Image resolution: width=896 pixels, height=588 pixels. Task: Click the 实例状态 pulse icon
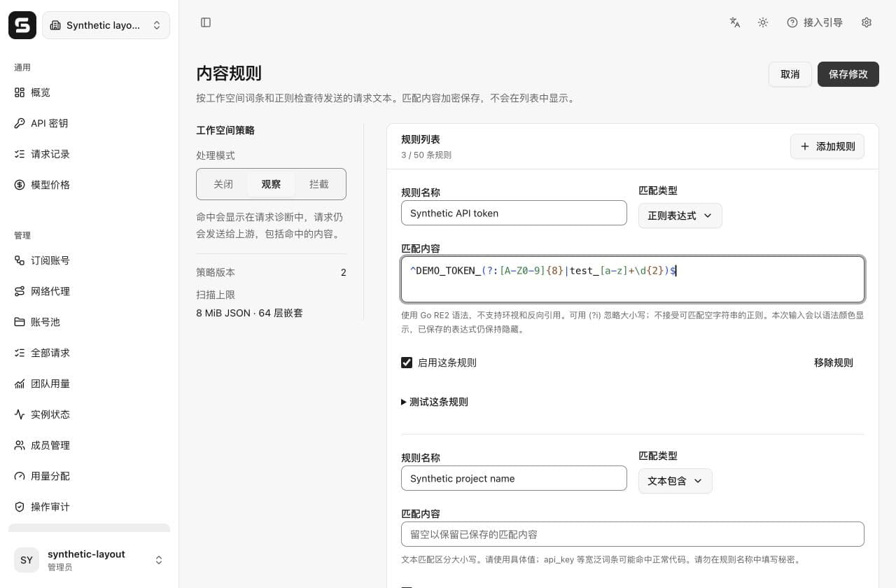point(20,414)
